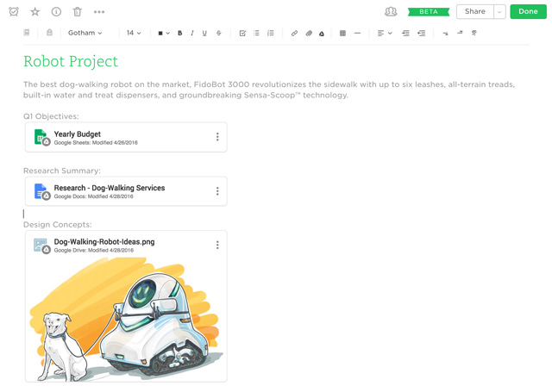Click the Share button

[475, 12]
